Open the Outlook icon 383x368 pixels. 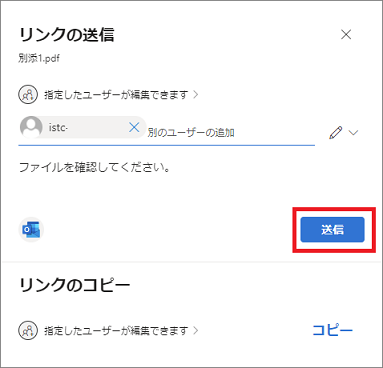[x=31, y=230]
